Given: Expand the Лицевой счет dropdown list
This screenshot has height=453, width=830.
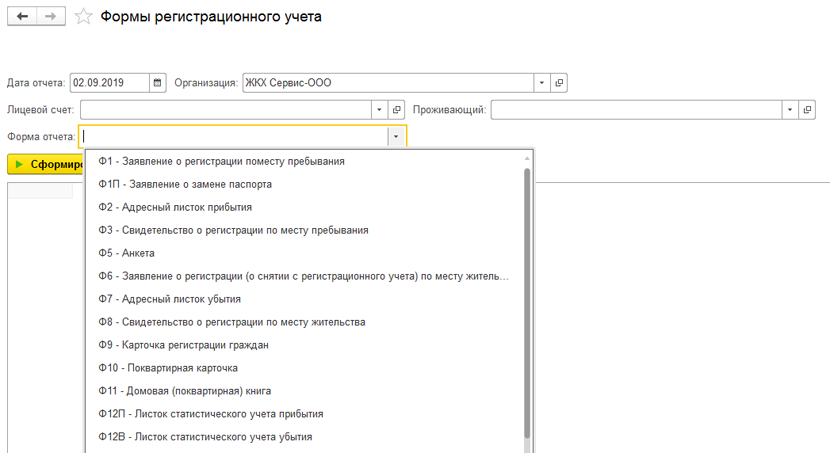Looking at the screenshot, I should [379, 110].
